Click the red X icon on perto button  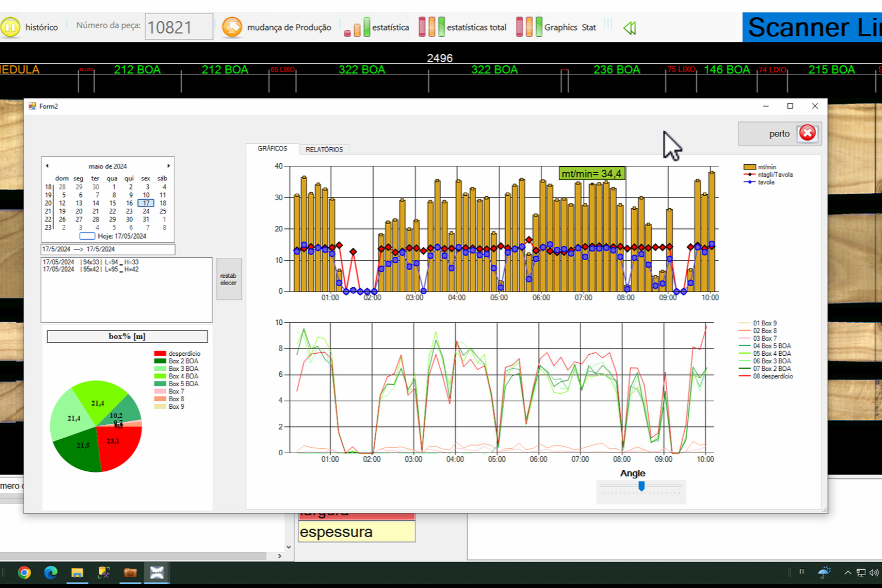pos(808,133)
